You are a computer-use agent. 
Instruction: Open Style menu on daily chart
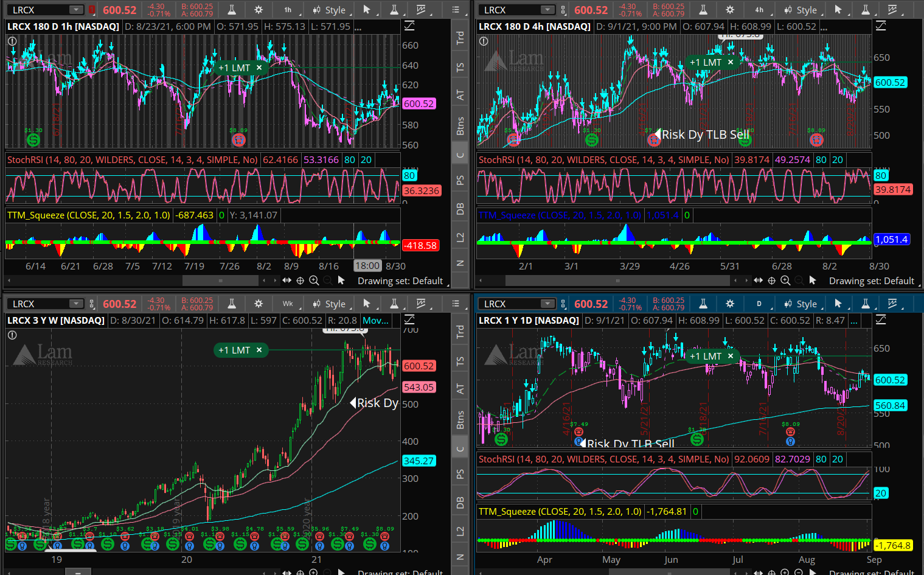pyautogui.click(x=801, y=304)
